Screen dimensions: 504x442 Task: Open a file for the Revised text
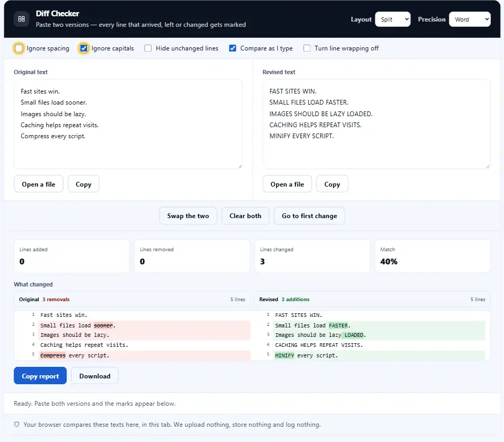[x=287, y=184]
